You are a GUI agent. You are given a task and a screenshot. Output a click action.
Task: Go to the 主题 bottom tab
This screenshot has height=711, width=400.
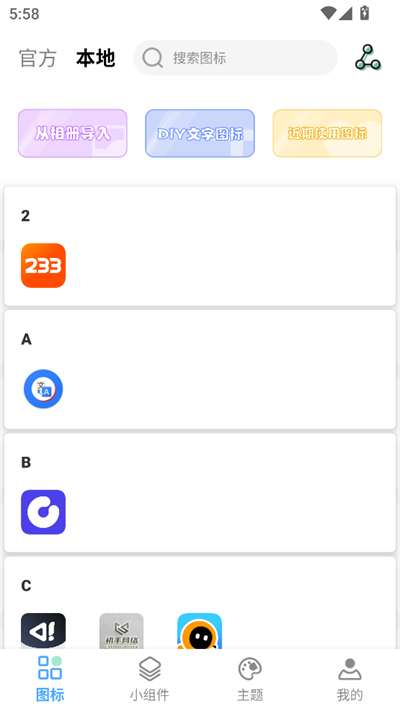pyautogui.click(x=250, y=678)
